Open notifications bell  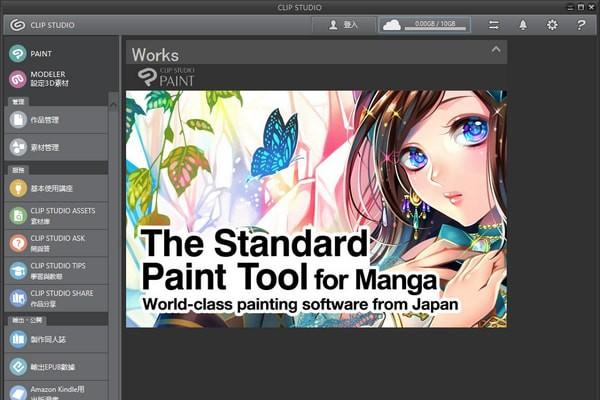pyautogui.click(x=523, y=25)
